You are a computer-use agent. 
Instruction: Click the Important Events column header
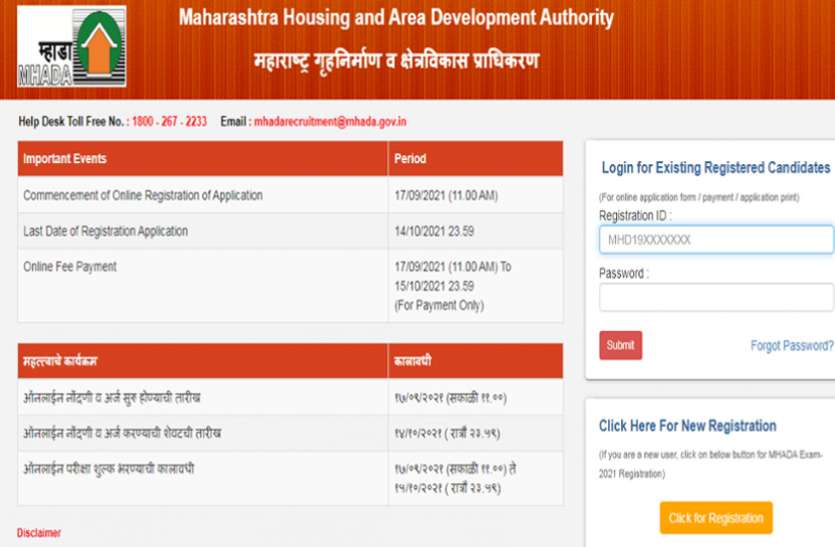[65, 159]
